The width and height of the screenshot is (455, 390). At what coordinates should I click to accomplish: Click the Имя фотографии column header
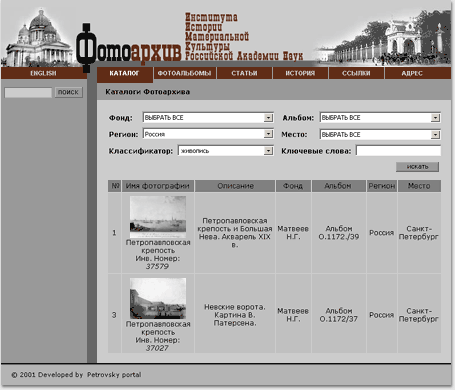pos(158,186)
